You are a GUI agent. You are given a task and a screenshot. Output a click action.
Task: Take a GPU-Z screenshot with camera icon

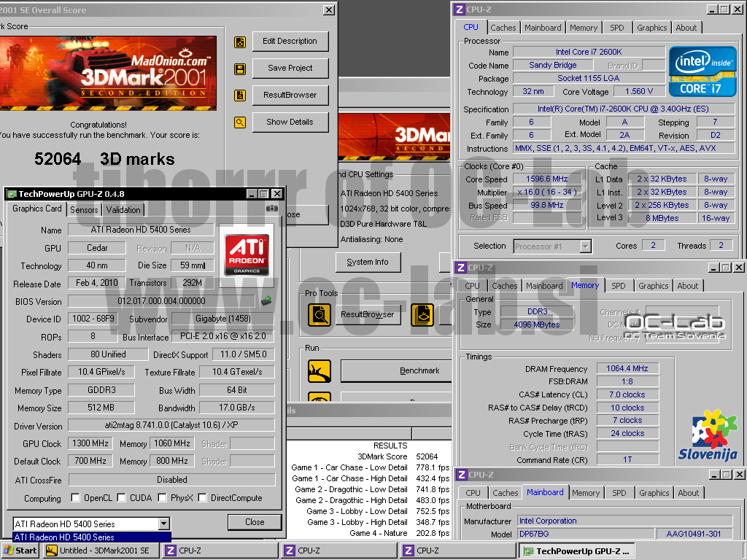[x=271, y=209]
